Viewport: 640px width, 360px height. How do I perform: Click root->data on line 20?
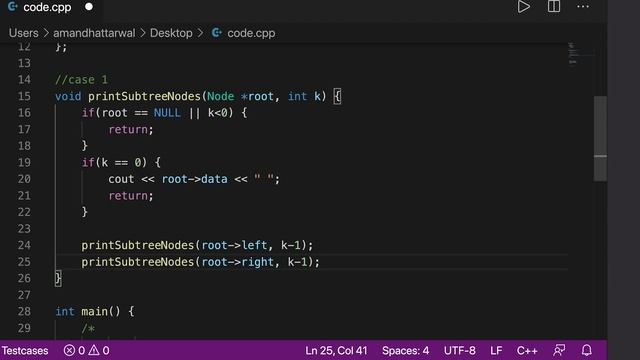tap(194, 179)
